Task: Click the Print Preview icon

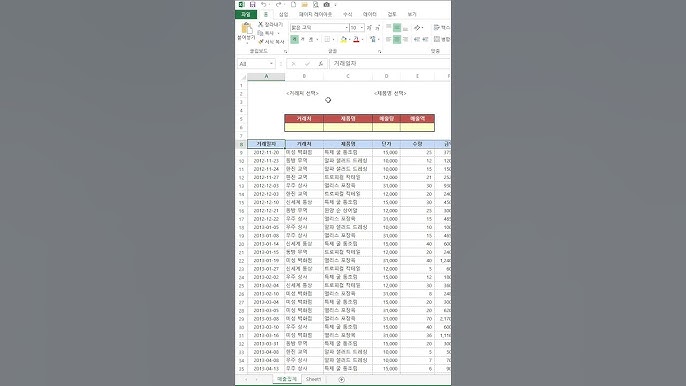Action: [315, 4]
